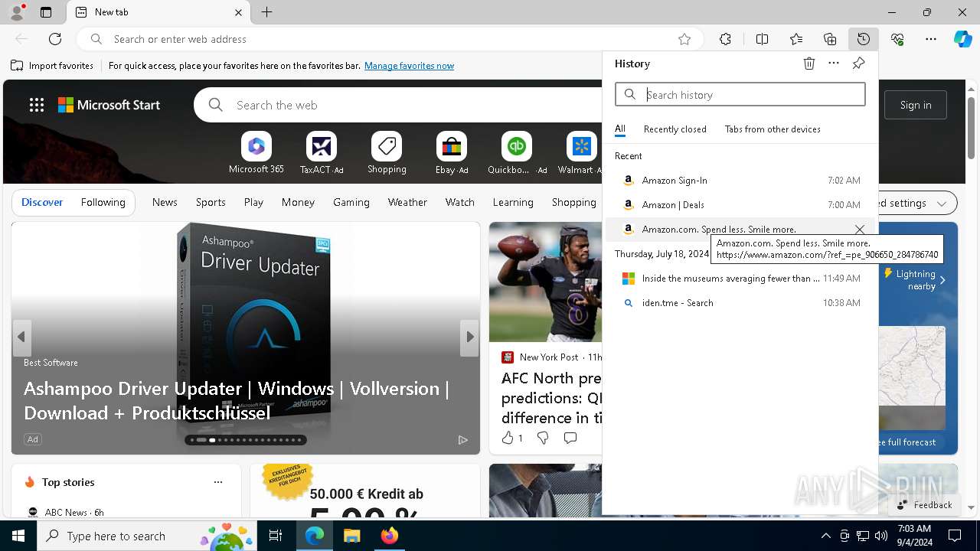The width and height of the screenshot is (980, 551).
Task: Open Edge Settings and more menu
Action: pyautogui.click(x=931, y=39)
